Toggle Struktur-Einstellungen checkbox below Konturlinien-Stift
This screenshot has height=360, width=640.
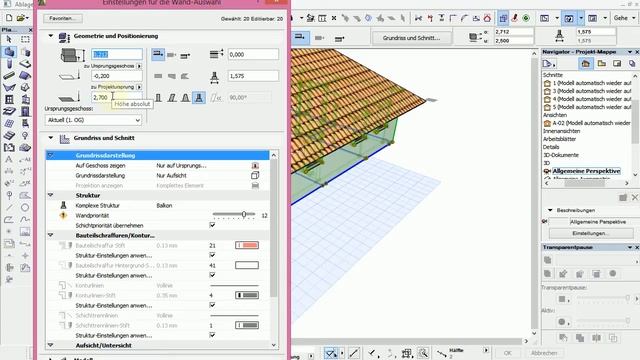(x=212, y=305)
